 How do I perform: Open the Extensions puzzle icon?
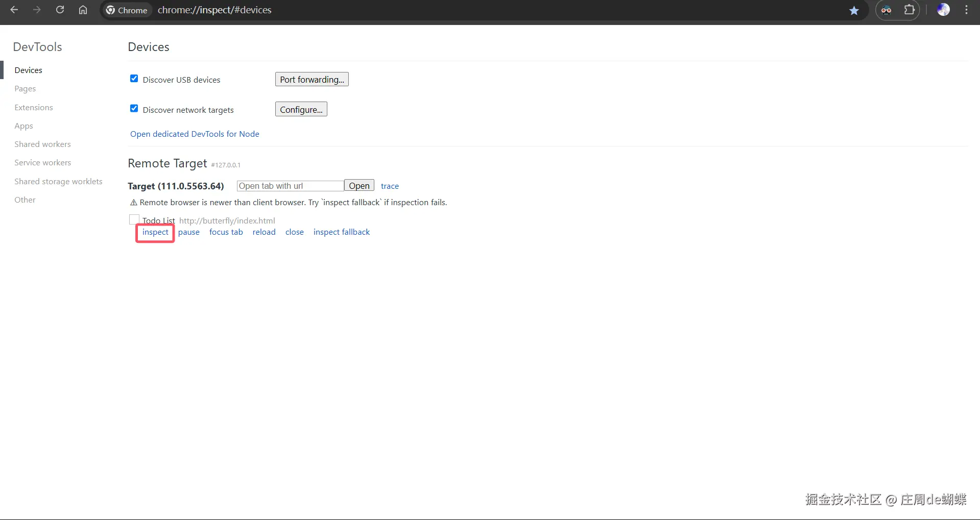[910, 10]
